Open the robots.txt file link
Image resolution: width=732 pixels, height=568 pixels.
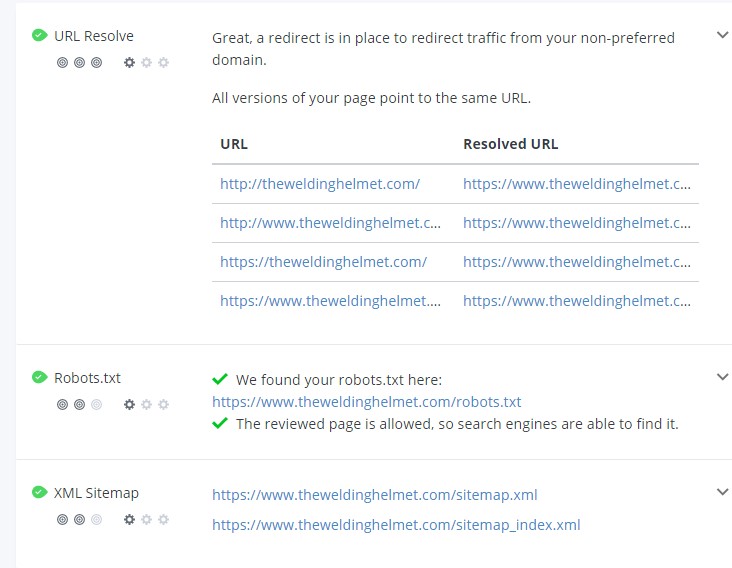[x=366, y=402]
